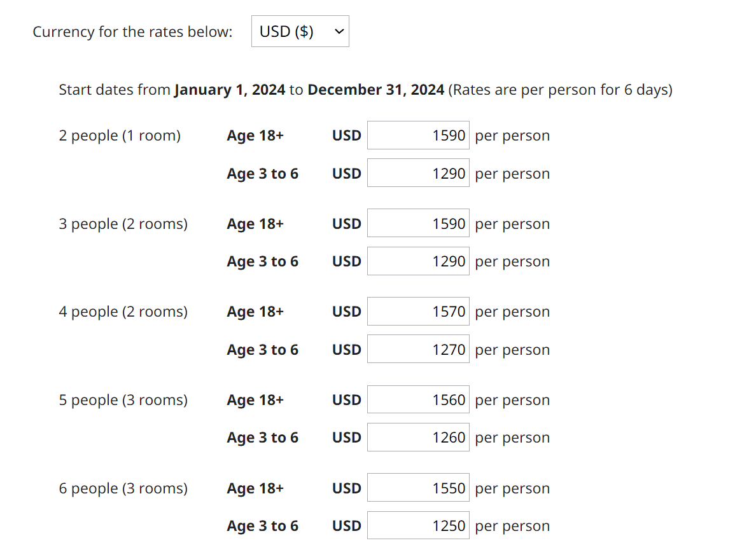Focus the Age 18+ rate field for 3 people
The width and height of the screenshot is (756, 557).
(418, 223)
